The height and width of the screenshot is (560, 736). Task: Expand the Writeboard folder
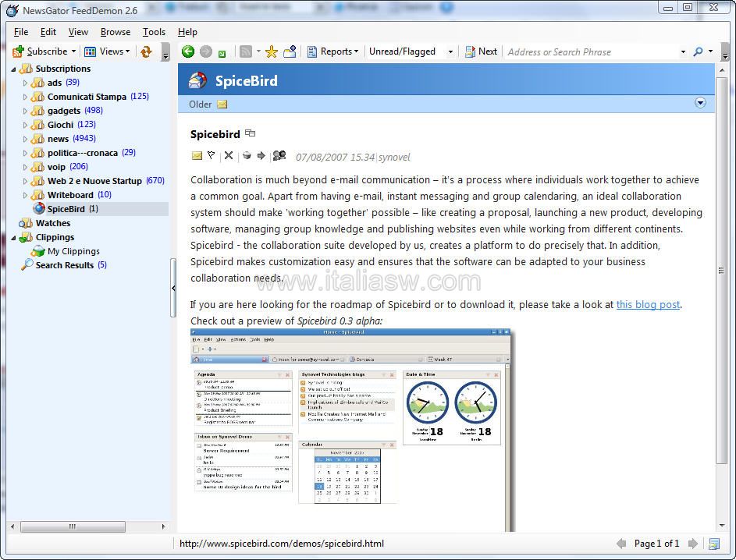[x=25, y=196]
